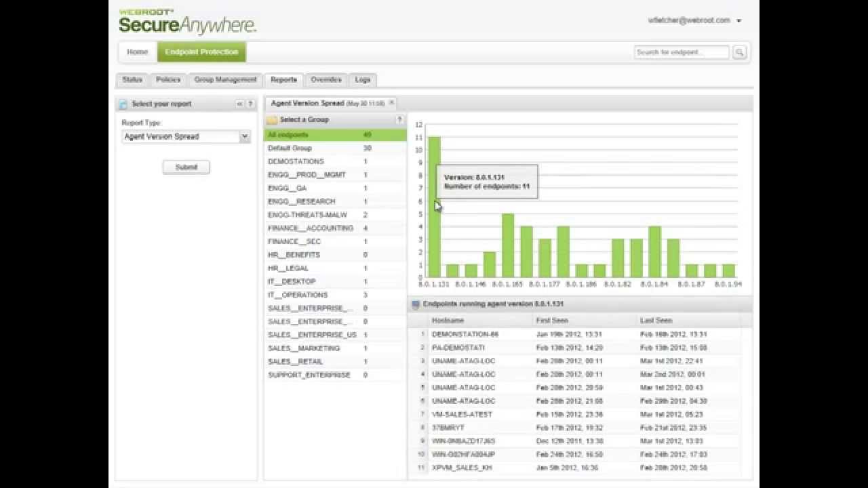Click the VM-SALES-ATEST hostname row
The height and width of the screenshot is (488, 868).
pos(580,414)
